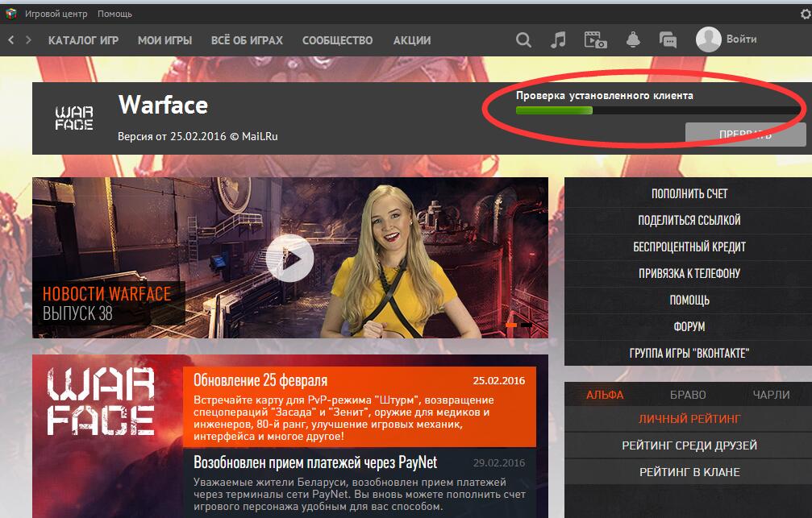Go forward with the right arrow

pyautogui.click(x=28, y=39)
